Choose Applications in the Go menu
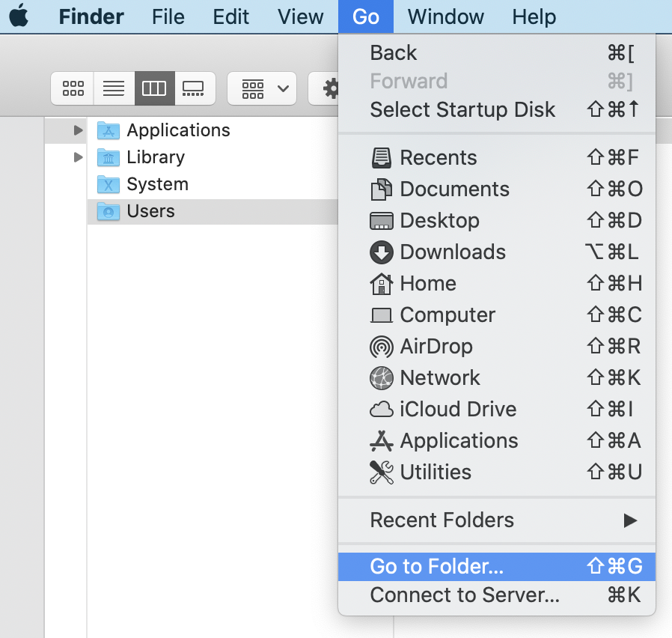The height and width of the screenshot is (638, 672). pos(497,441)
